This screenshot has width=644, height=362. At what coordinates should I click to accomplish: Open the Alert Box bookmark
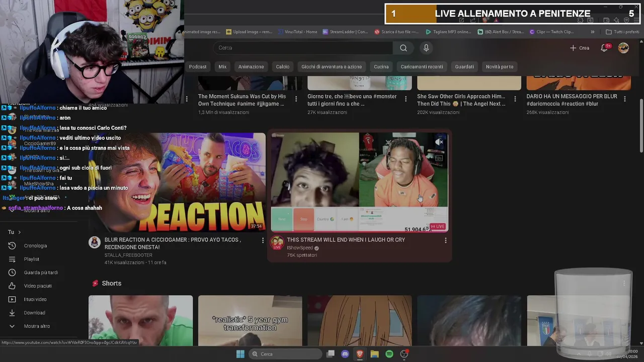click(501, 32)
